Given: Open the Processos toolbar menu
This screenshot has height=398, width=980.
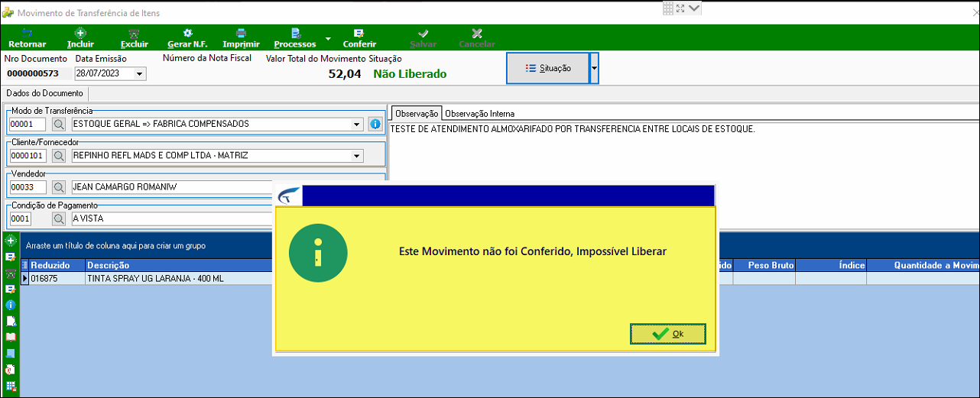Looking at the screenshot, I should tap(295, 38).
